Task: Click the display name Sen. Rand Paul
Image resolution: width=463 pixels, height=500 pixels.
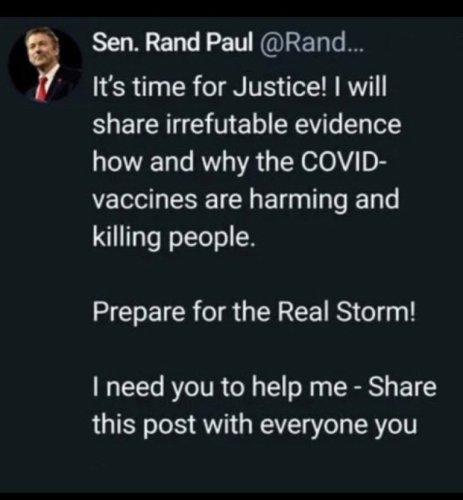Action: coord(173,44)
